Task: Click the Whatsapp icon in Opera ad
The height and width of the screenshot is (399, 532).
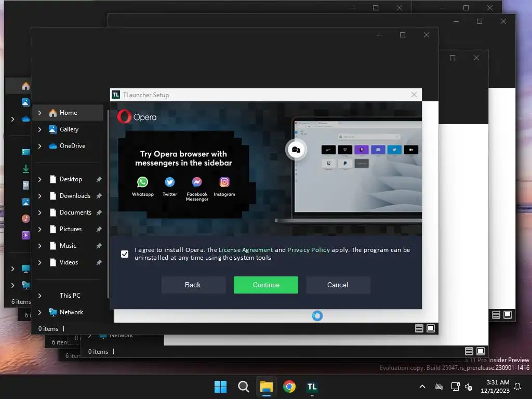Action: (142, 182)
